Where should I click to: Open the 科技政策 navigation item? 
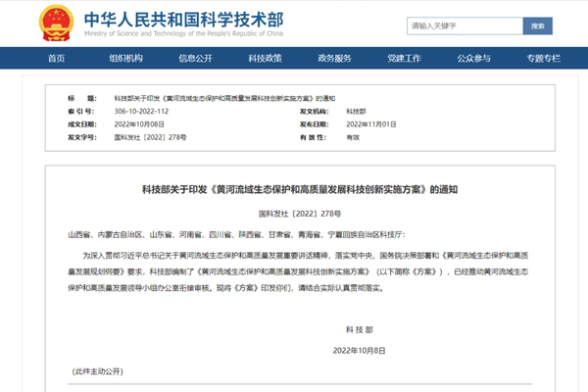(x=266, y=58)
